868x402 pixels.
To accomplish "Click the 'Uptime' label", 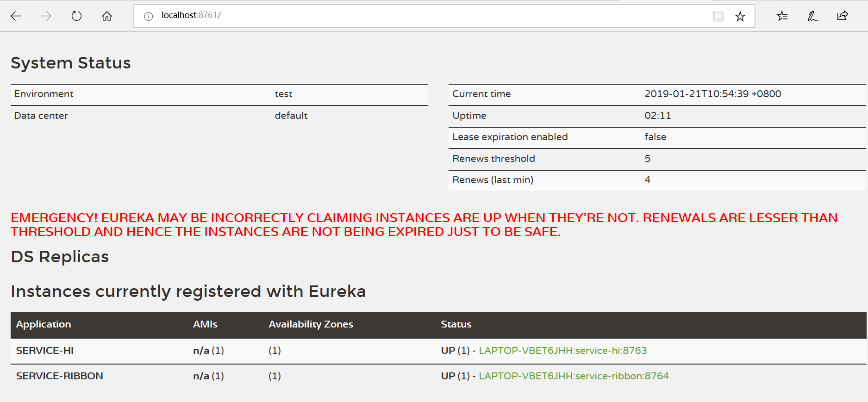I will [x=469, y=116].
